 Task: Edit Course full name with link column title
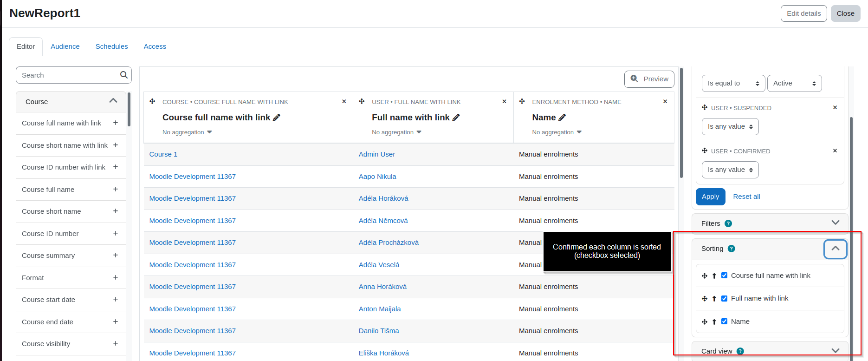[x=277, y=118]
